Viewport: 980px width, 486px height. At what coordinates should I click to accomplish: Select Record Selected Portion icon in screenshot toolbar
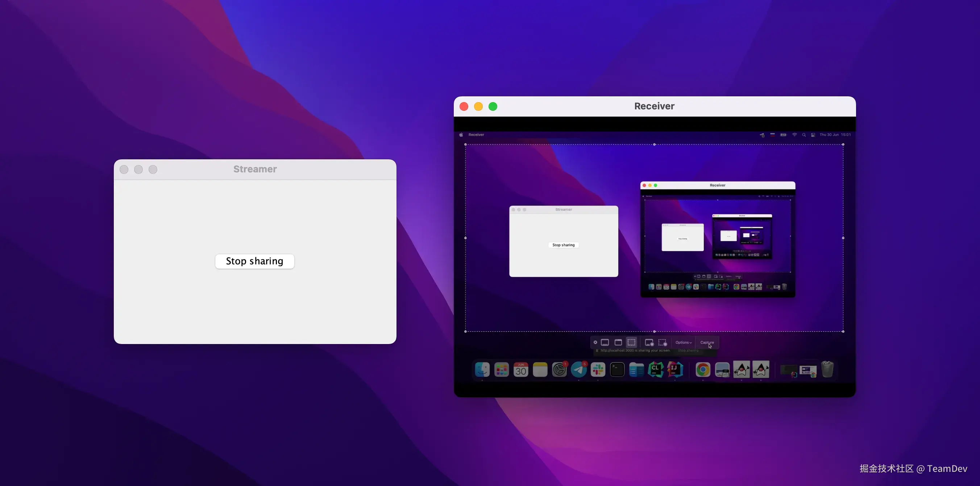pyautogui.click(x=663, y=342)
